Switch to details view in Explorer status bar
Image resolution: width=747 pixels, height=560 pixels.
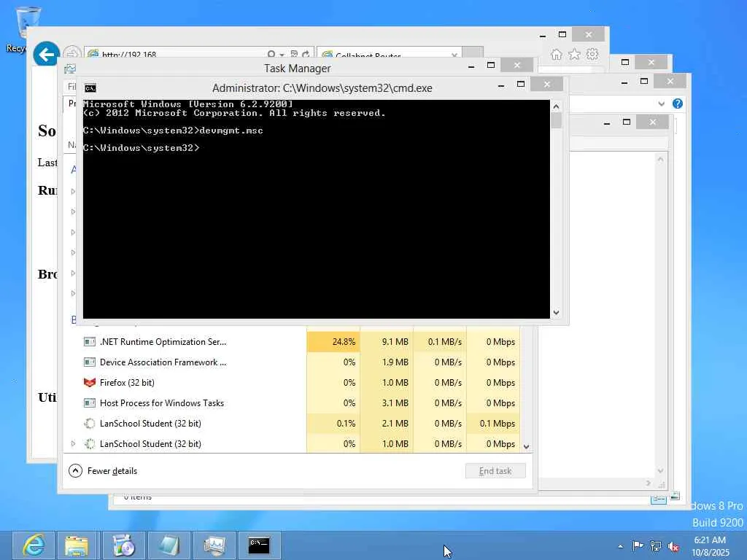(659, 499)
